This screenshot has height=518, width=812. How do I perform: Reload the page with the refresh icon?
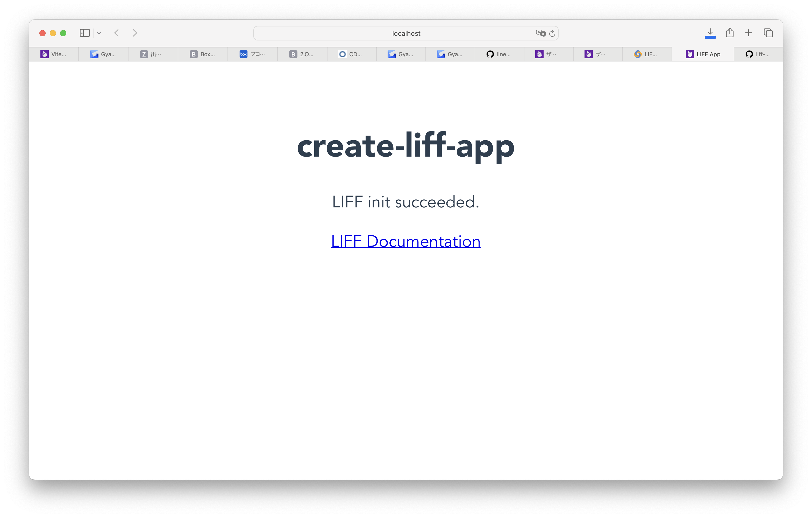tap(552, 33)
